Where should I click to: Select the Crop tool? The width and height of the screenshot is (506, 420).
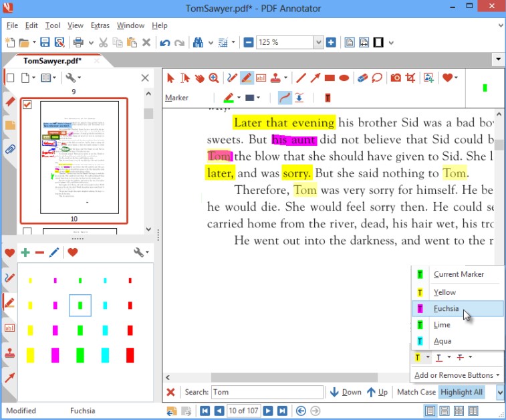[410, 78]
